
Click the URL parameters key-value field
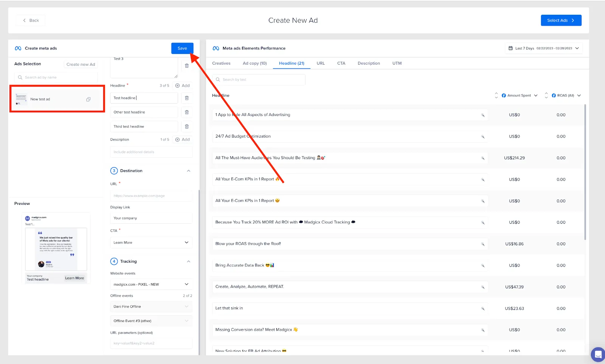[x=151, y=343]
